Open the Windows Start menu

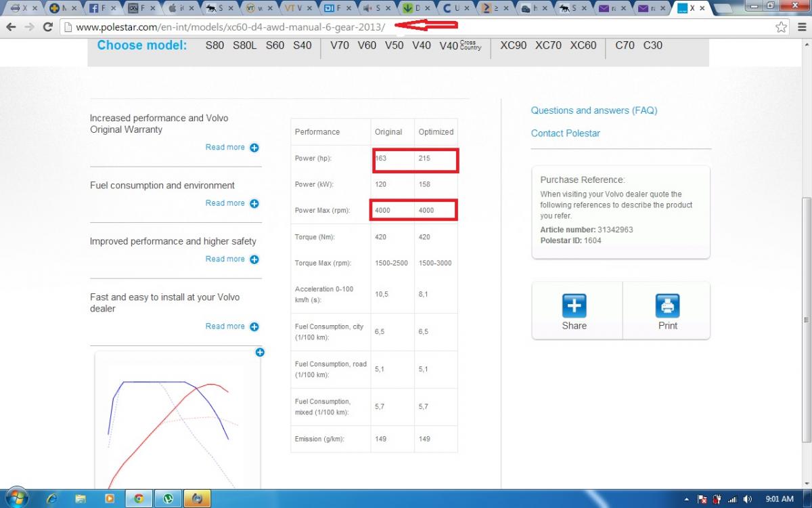16,498
